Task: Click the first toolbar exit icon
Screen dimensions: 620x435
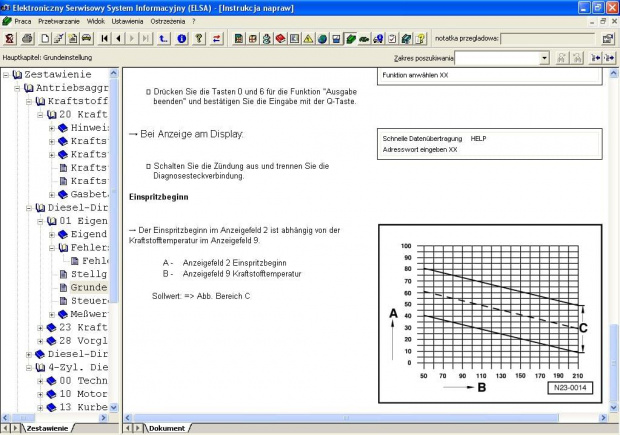Action: 10,38
